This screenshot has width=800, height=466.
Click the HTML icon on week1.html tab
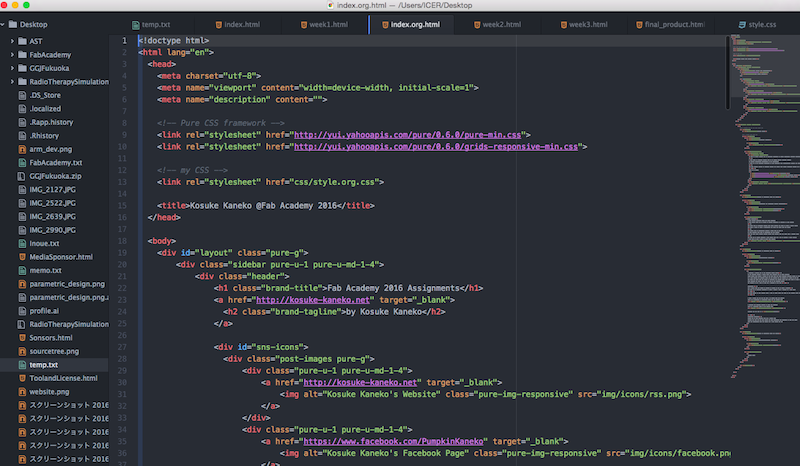tap(304, 24)
